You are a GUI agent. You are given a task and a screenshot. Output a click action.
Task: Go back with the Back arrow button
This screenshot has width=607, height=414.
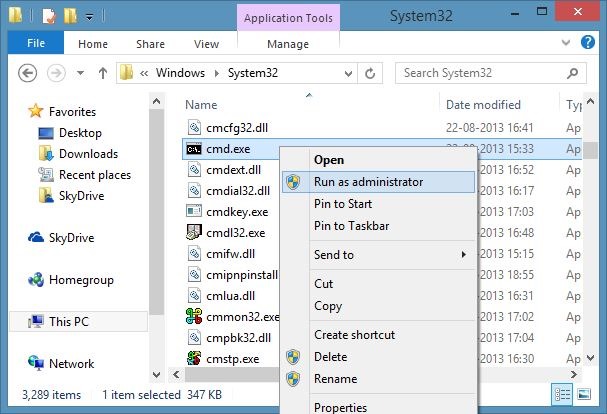(27, 73)
